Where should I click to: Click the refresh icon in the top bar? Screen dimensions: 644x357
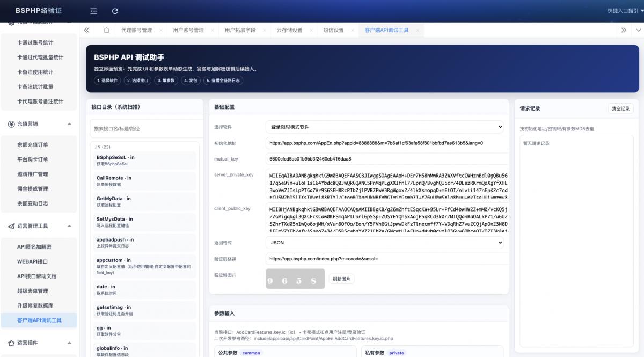(x=115, y=11)
